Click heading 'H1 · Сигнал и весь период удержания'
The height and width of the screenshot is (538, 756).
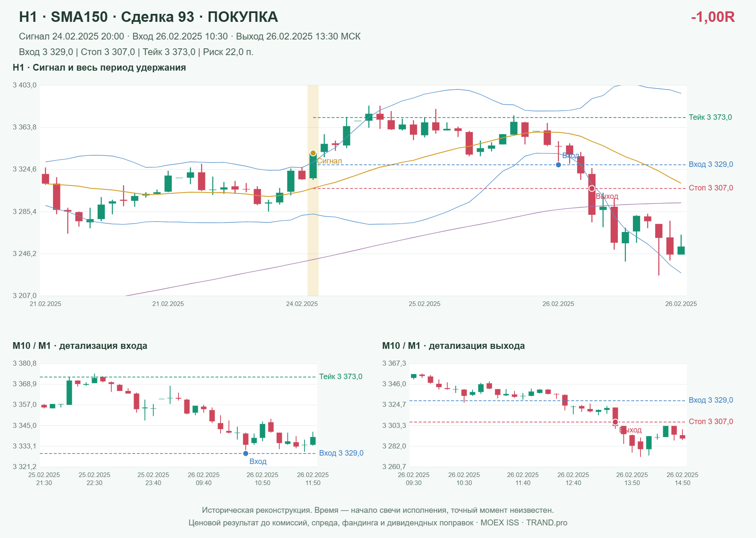[99, 68]
